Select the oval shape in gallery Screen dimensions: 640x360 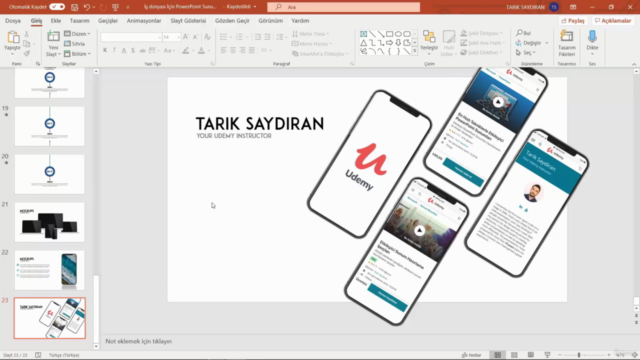(398, 34)
